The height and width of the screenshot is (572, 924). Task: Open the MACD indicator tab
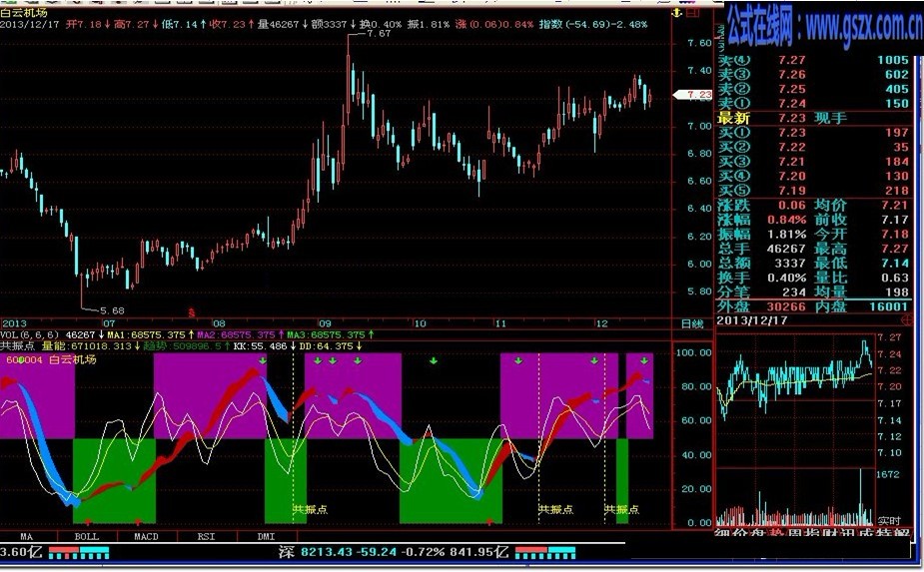click(146, 536)
